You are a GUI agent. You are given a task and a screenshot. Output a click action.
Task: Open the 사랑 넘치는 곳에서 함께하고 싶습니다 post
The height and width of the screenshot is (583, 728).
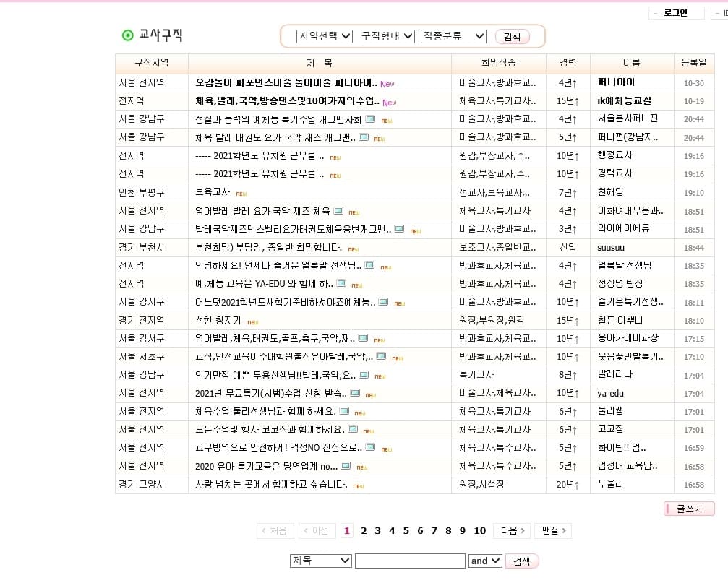click(271, 485)
